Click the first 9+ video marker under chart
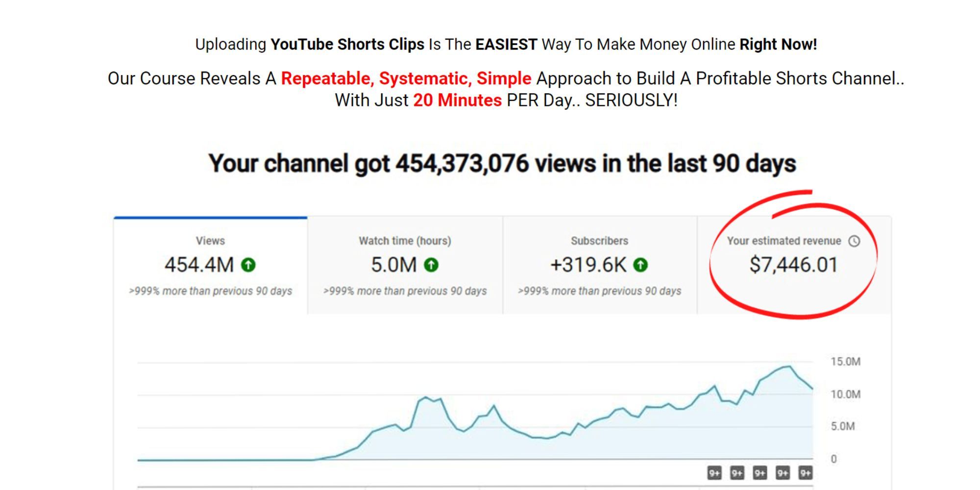 [714, 473]
